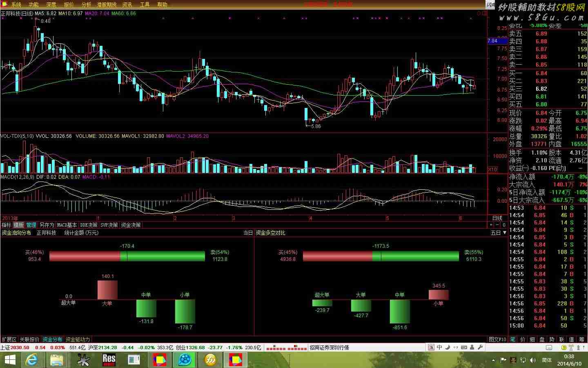The width and height of the screenshot is (588, 368).
Task: Switch to DDE决策 template
Action: [89, 225]
